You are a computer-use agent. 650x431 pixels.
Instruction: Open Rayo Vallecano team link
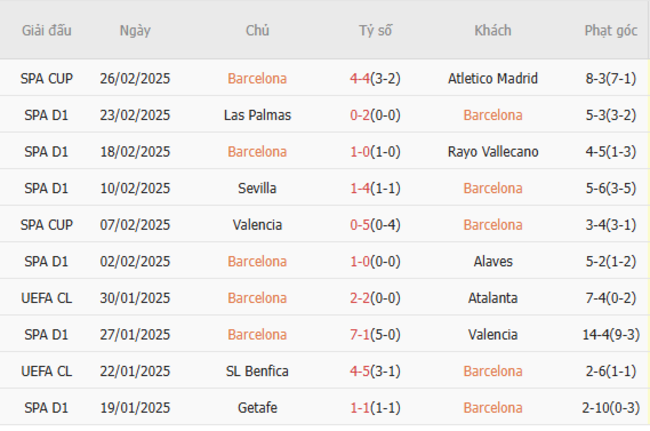click(x=493, y=152)
